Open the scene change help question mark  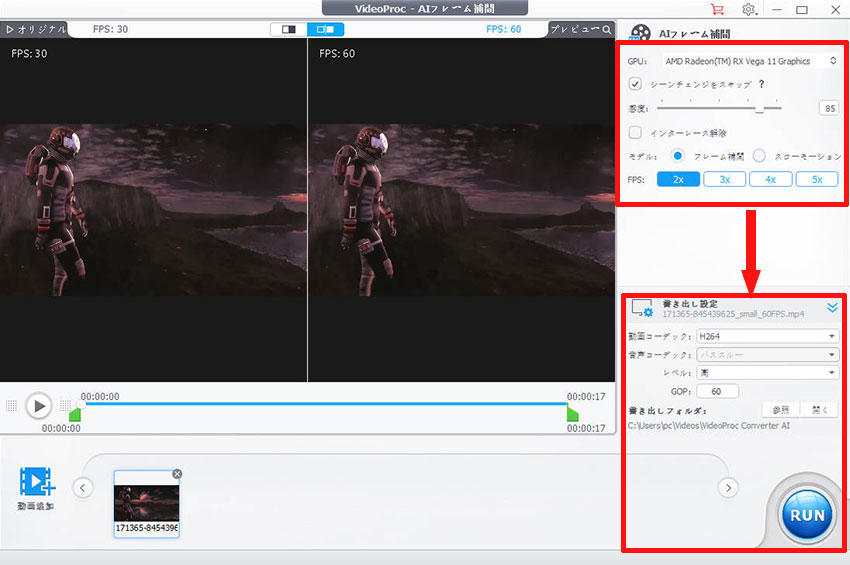coord(761,84)
